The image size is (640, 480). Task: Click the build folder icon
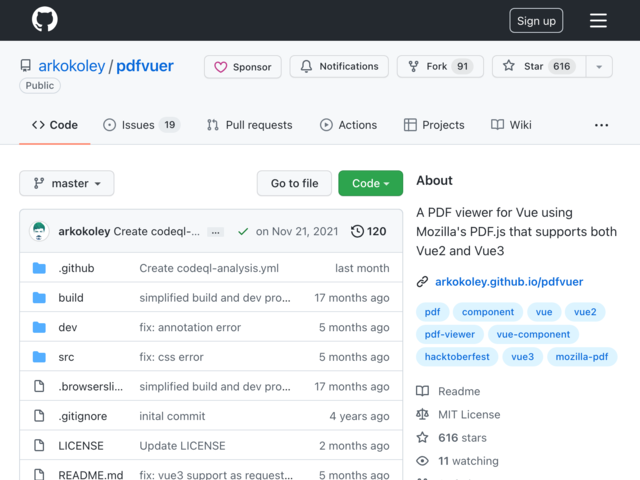(x=39, y=298)
